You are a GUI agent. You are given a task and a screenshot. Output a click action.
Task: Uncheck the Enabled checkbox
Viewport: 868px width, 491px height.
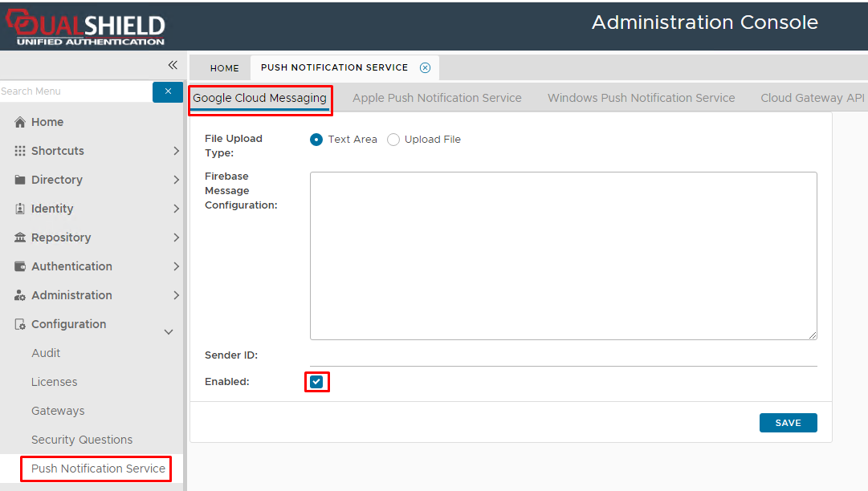tap(316, 382)
